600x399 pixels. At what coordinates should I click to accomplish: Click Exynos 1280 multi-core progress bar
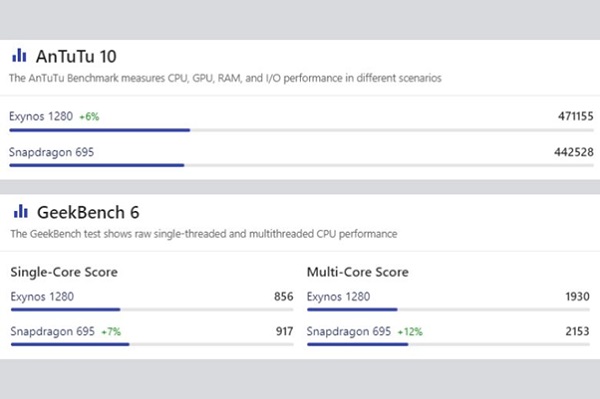pyautogui.click(x=448, y=309)
